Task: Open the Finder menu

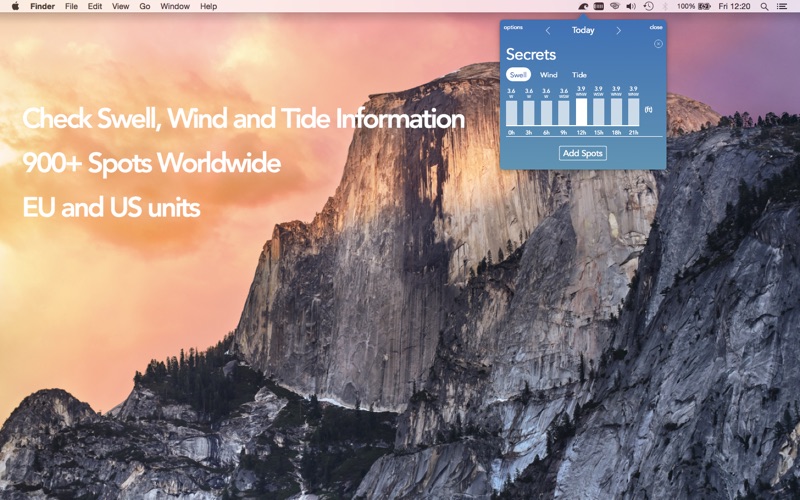Action: click(42, 6)
